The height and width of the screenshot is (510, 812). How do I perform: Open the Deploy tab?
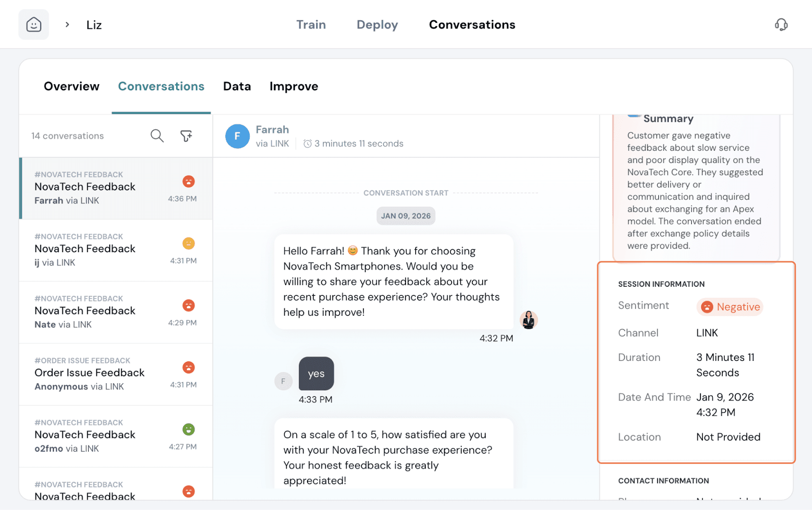click(377, 24)
